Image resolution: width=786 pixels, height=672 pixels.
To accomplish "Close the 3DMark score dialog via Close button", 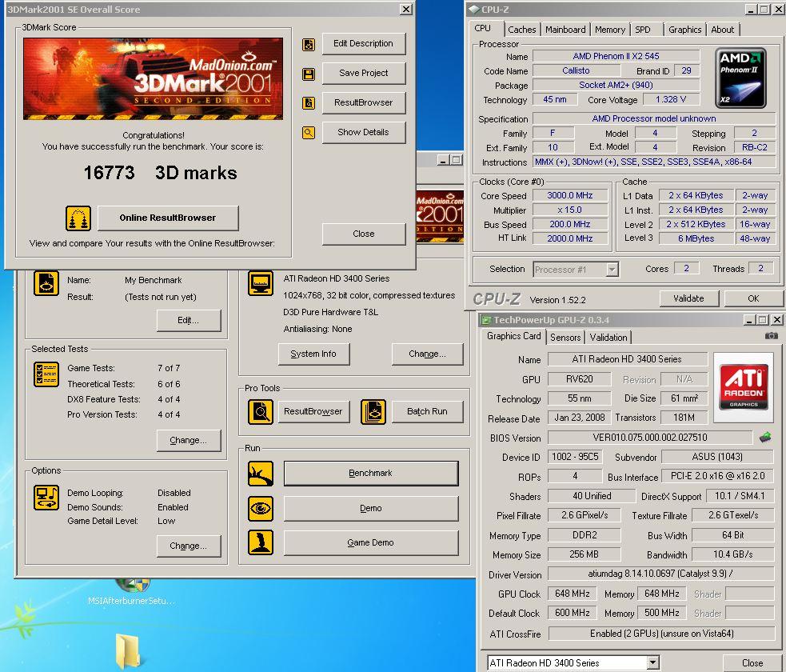I will (x=364, y=234).
